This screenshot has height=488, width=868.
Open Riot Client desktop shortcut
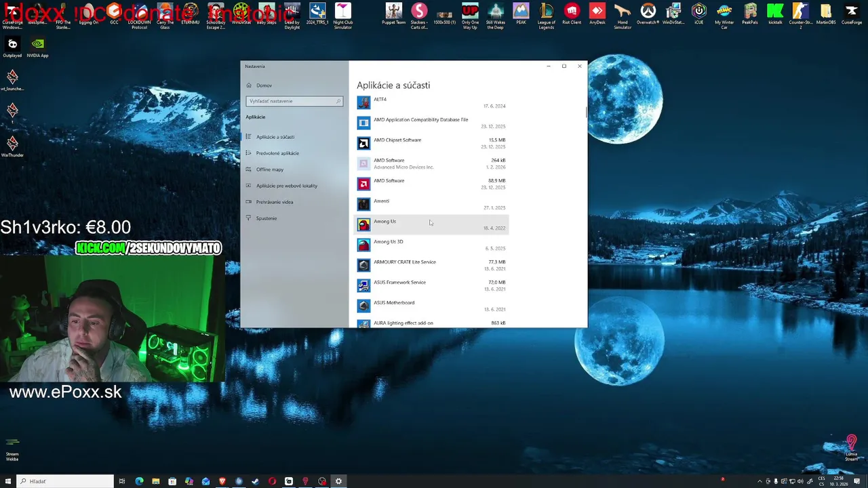point(572,14)
